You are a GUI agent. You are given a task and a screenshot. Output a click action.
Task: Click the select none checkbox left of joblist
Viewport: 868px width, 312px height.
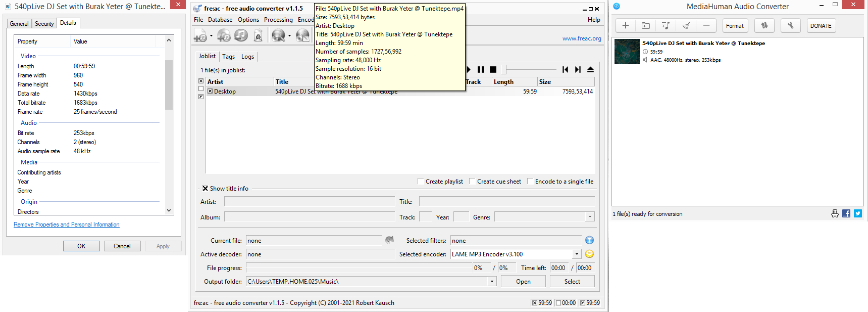201,88
